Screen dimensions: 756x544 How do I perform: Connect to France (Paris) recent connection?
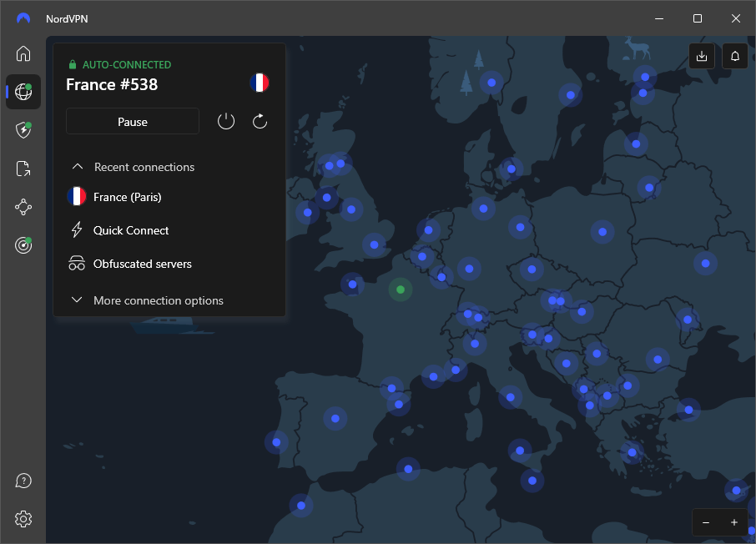click(x=169, y=197)
